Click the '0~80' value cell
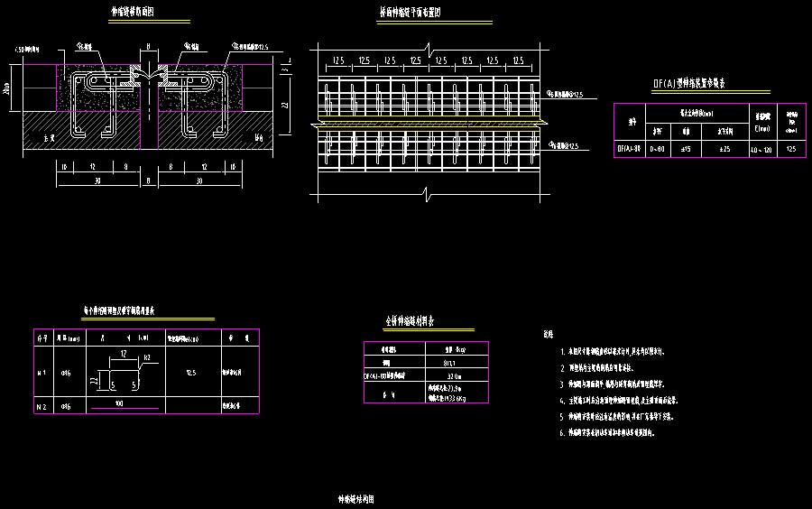This screenshot has height=509, width=812. point(657,149)
